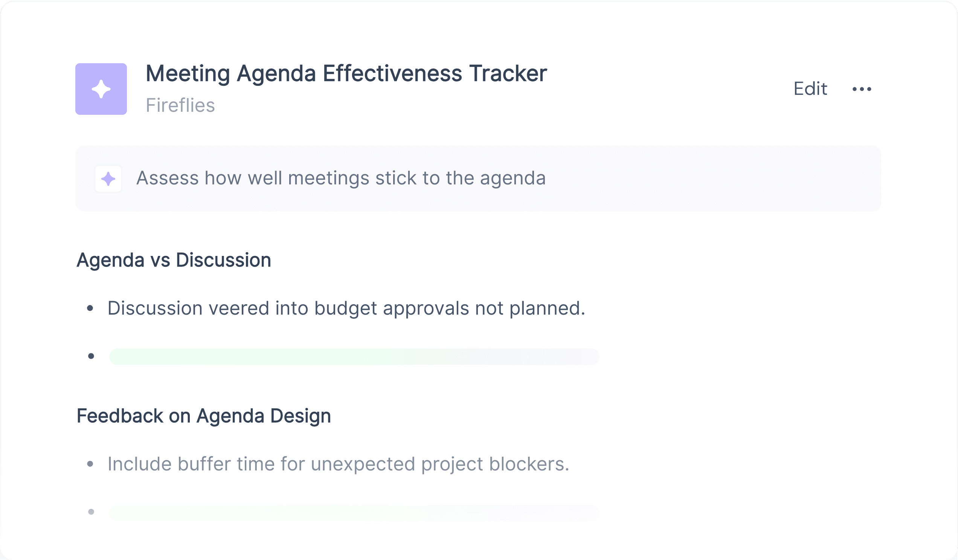The image size is (958, 560).
Task: Click the Fireflies author label
Action: coord(180,106)
